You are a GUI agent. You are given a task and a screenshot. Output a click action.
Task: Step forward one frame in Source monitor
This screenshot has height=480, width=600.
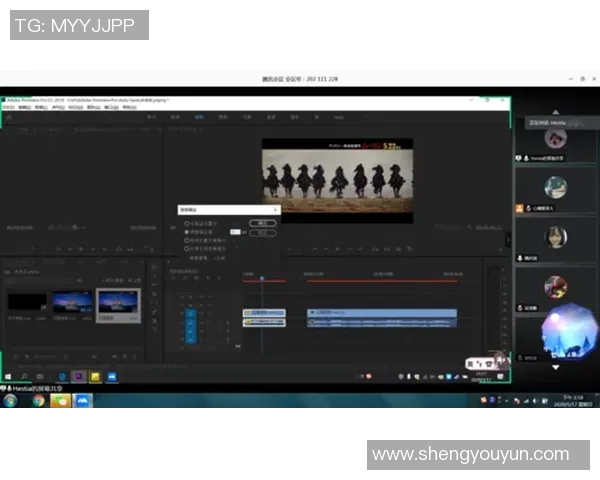[x=93, y=249]
